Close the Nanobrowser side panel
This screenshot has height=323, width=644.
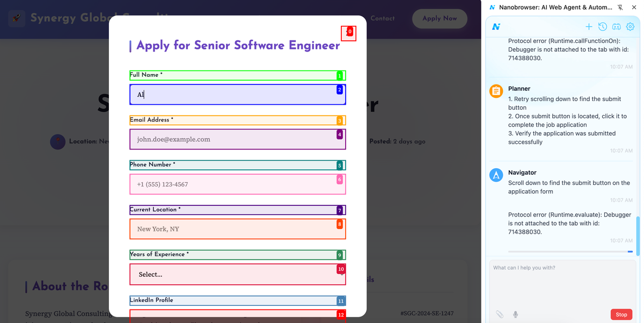tap(634, 8)
